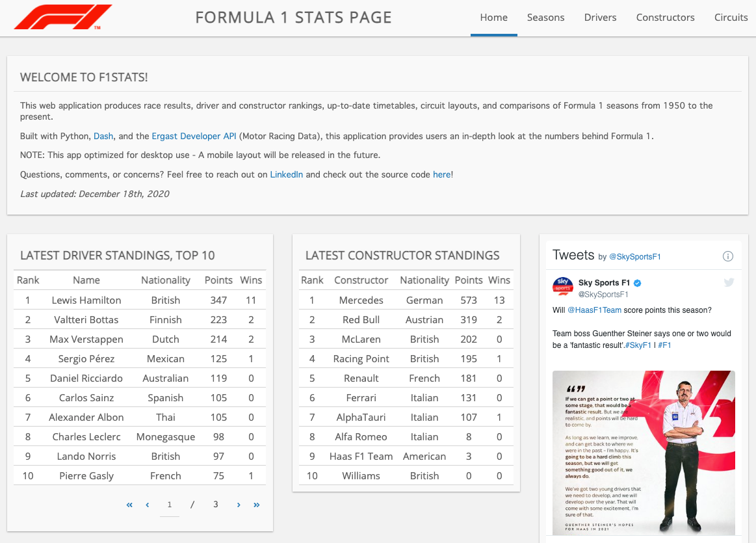Image resolution: width=756 pixels, height=543 pixels.
Task: Open the Home tab
Action: click(x=494, y=18)
